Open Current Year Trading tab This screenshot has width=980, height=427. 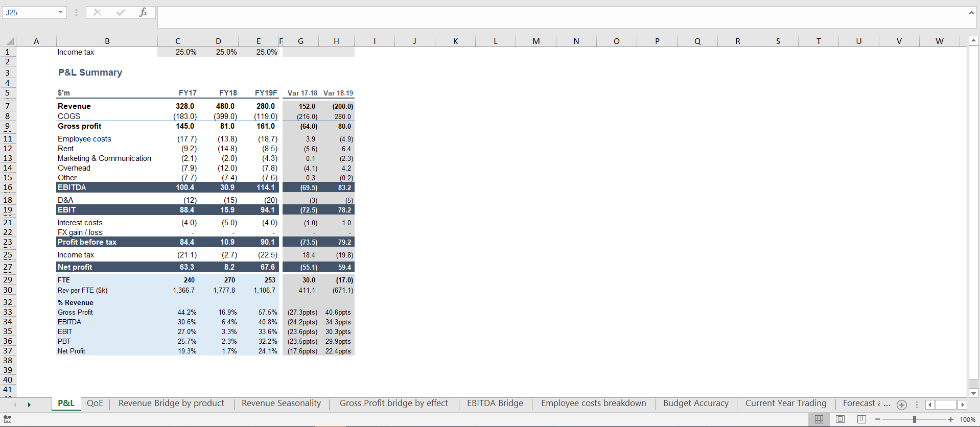[786, 404]
